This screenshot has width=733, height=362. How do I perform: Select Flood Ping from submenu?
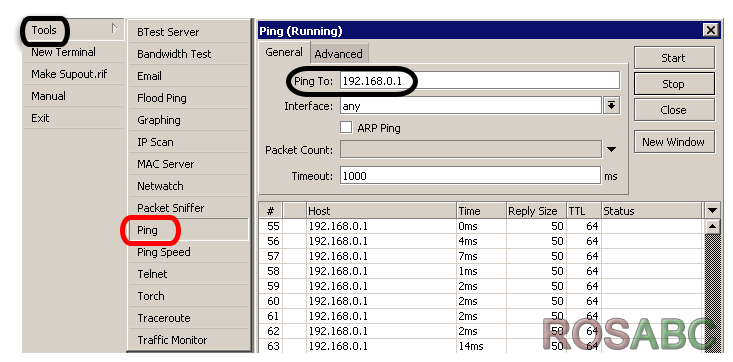coord(188,98)
